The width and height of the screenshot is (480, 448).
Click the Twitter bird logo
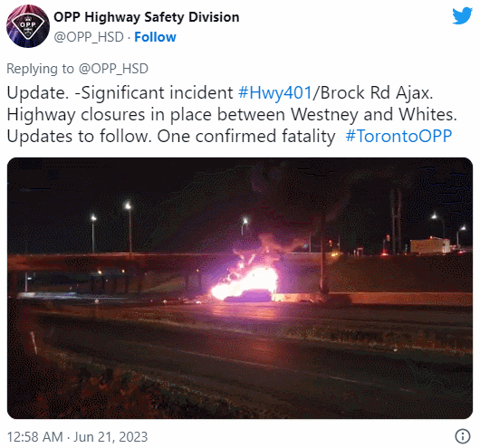[x=462, y=15]
